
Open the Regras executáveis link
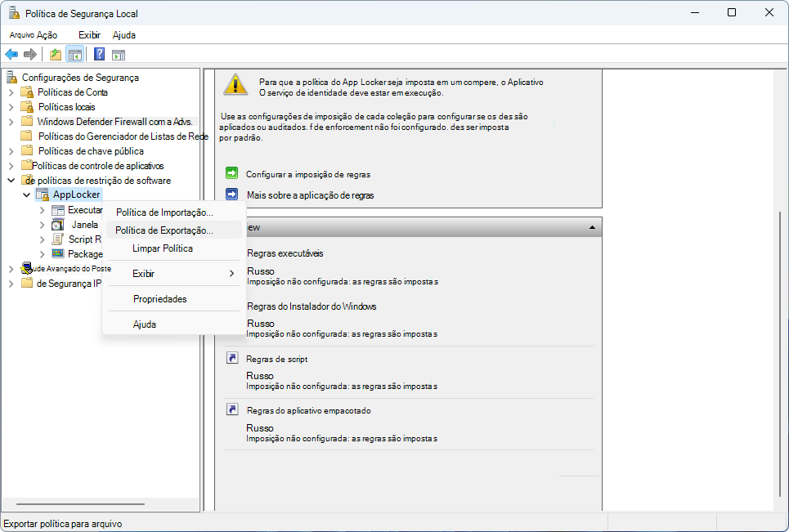285,253
